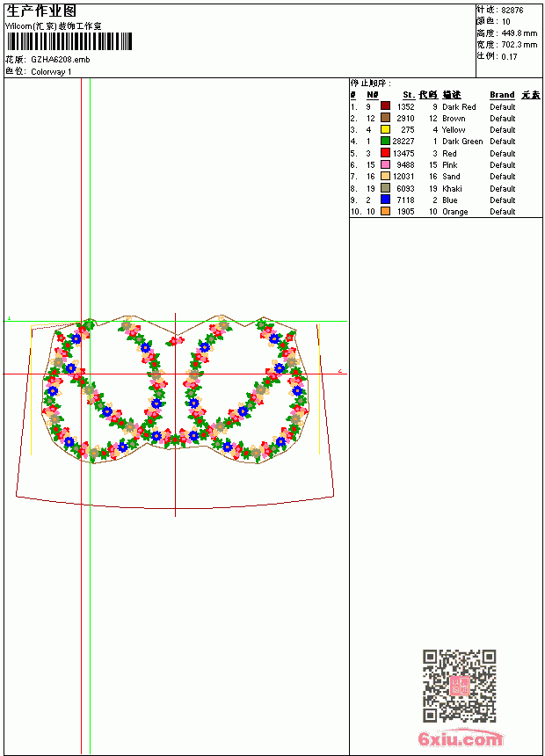Choose the Blue color swatch
The height and width of the screenshot is (756, 545).
point(385,200)
